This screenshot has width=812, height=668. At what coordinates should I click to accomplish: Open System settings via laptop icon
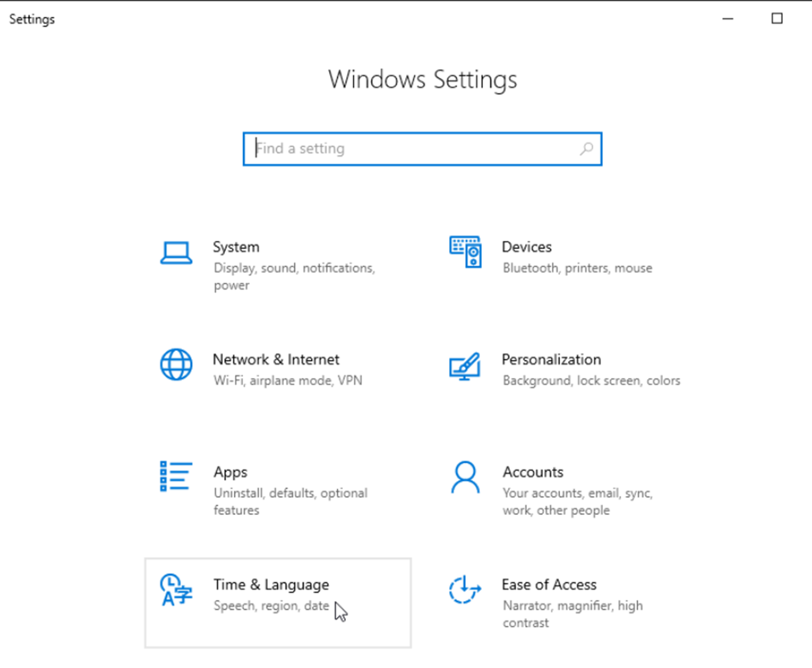[x=176, y=253]
